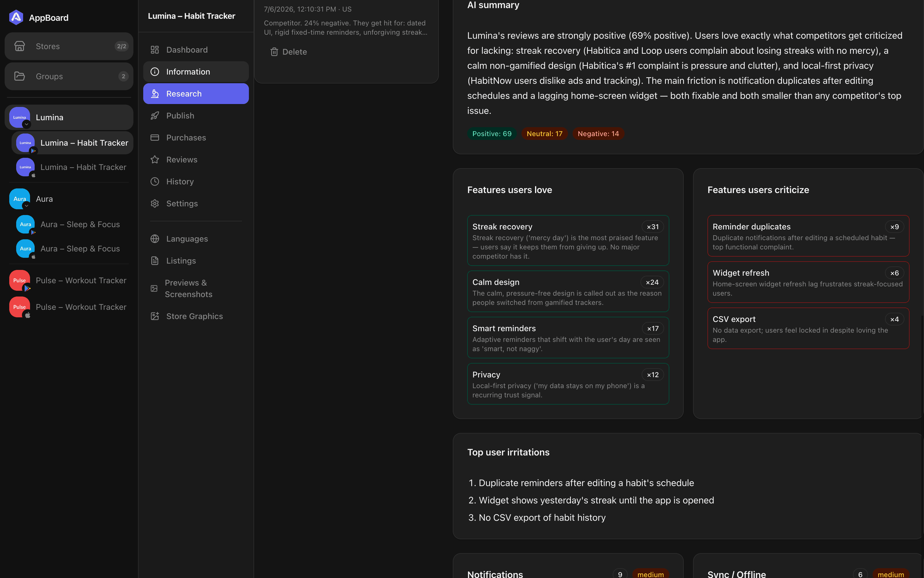Viewport: 924px width, 578px height.
Task: Click the Neutral: 17 badge
Action: pos(545,134)
